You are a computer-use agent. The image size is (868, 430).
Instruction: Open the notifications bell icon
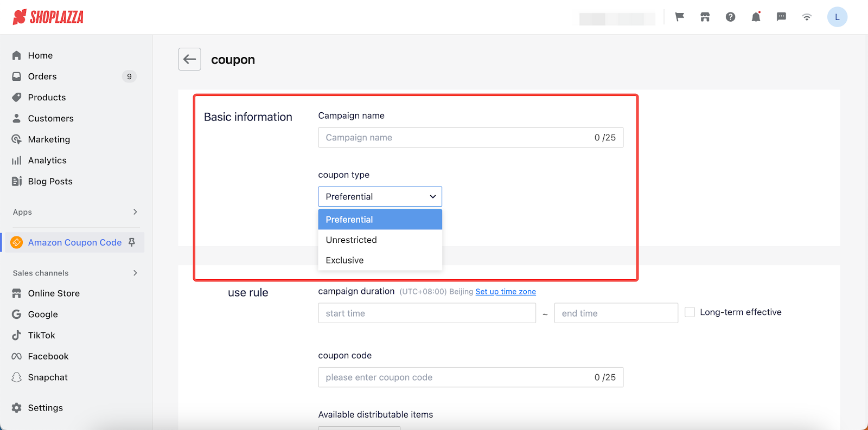pyautogui.click(x=756, y=17)
